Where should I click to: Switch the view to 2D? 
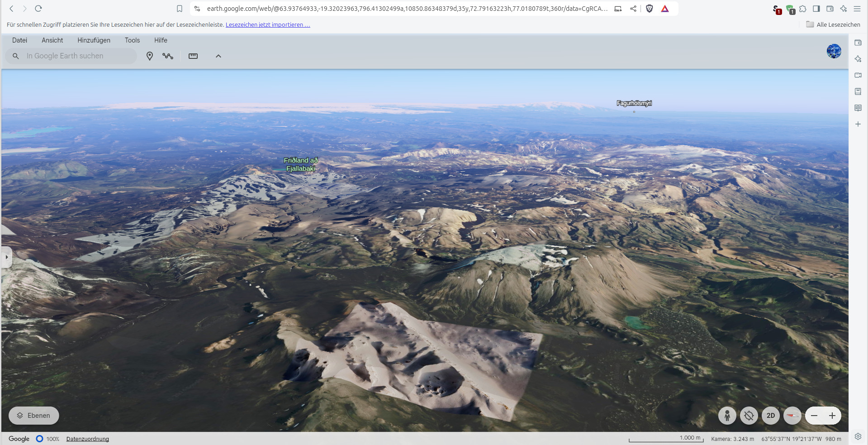coord(771,416)
